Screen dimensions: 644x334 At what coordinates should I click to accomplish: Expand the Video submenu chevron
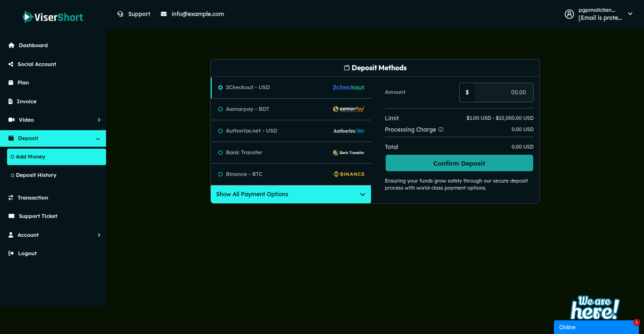pos(99,120)
